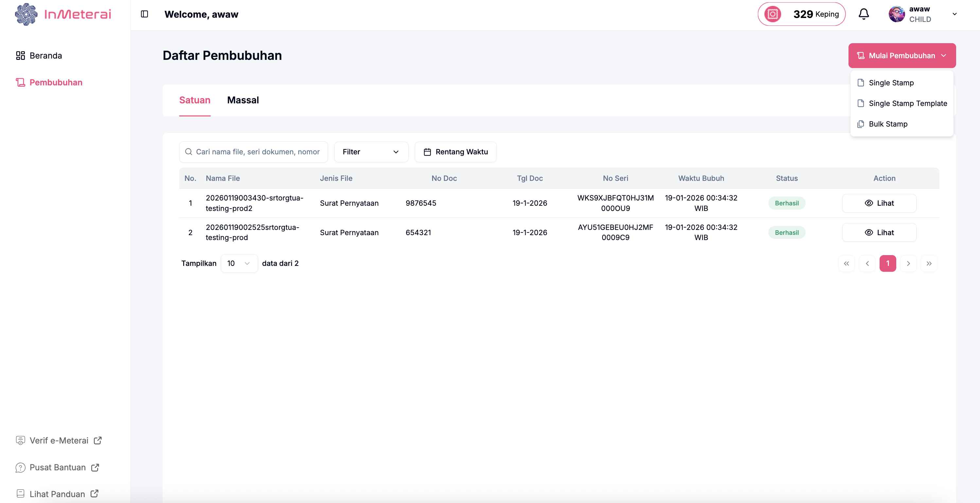
Task: Click the file name search field
Action: 257,152
